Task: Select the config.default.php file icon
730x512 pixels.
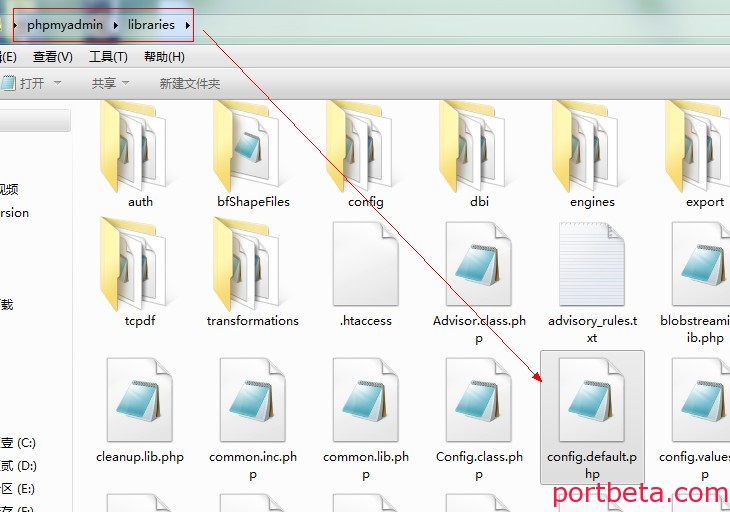Action: click(x=592, y=400)
